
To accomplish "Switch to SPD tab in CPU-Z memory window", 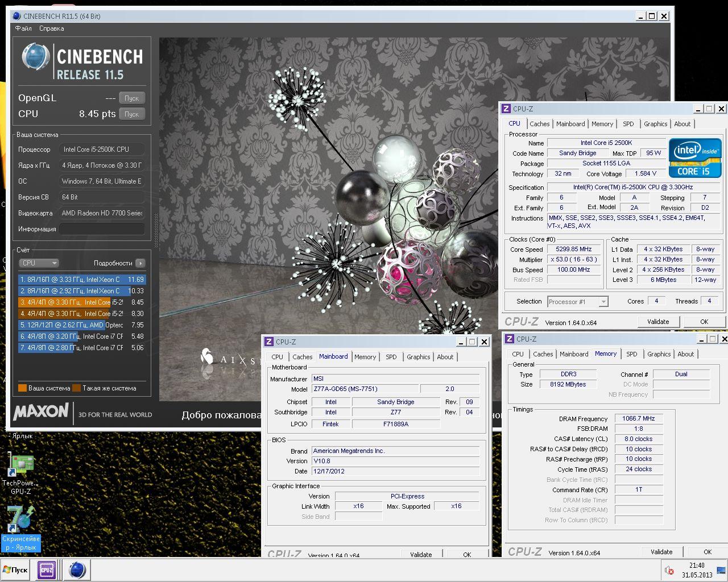I will coord(632,354).
